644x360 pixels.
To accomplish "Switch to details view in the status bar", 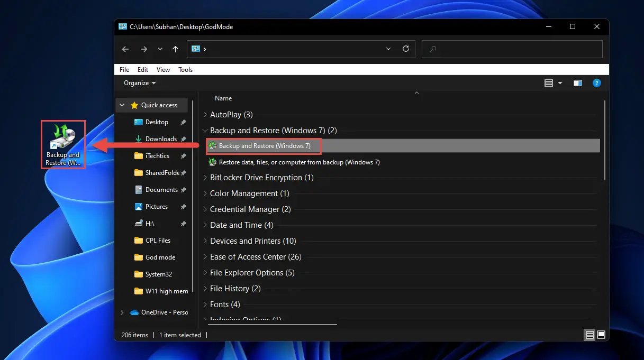I will point(590,335).
